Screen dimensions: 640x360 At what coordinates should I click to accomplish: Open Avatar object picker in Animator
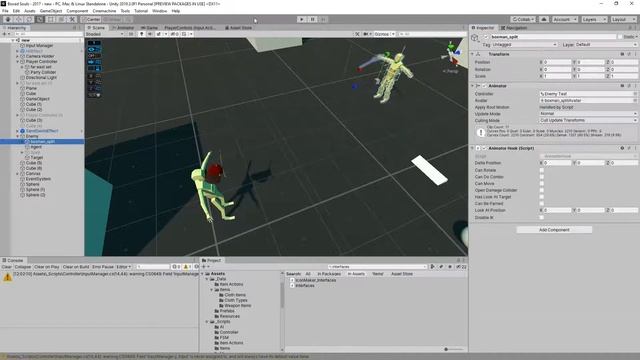(635, 100)
